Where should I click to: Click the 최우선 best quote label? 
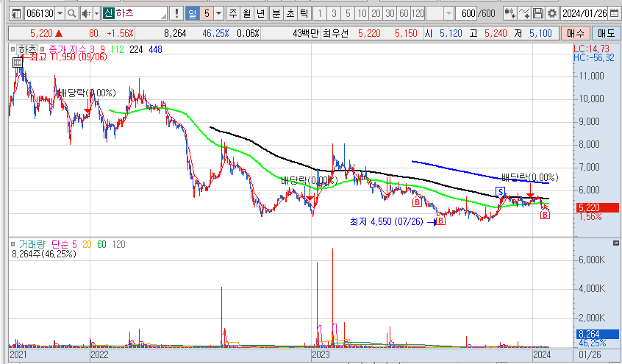[x=335, y=33]
